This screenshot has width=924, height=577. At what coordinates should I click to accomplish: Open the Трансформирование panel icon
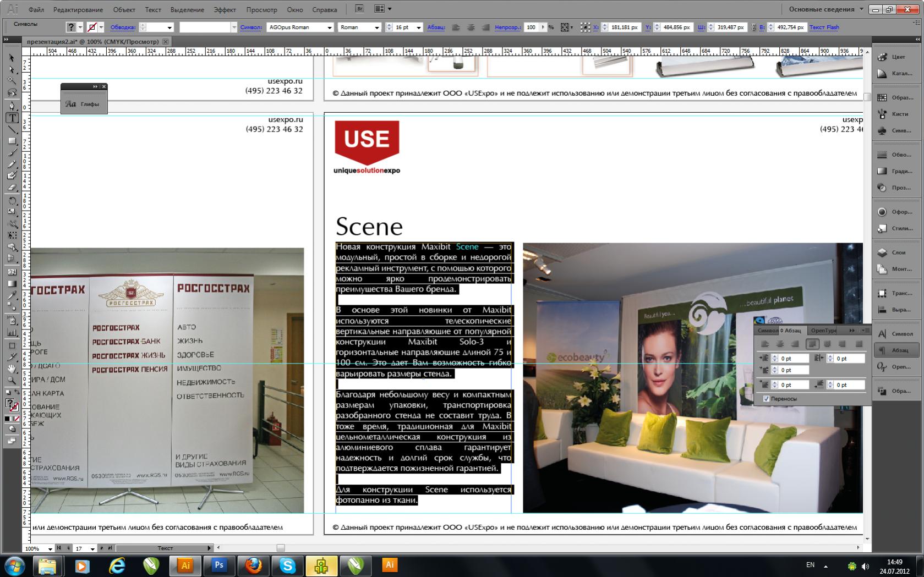coord(898,293)
